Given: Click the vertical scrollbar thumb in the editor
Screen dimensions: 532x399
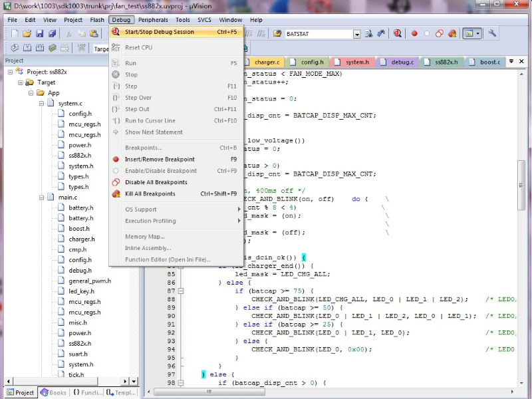Looking at the screenshot, I should pyautogui.click(x=521, y=186).
